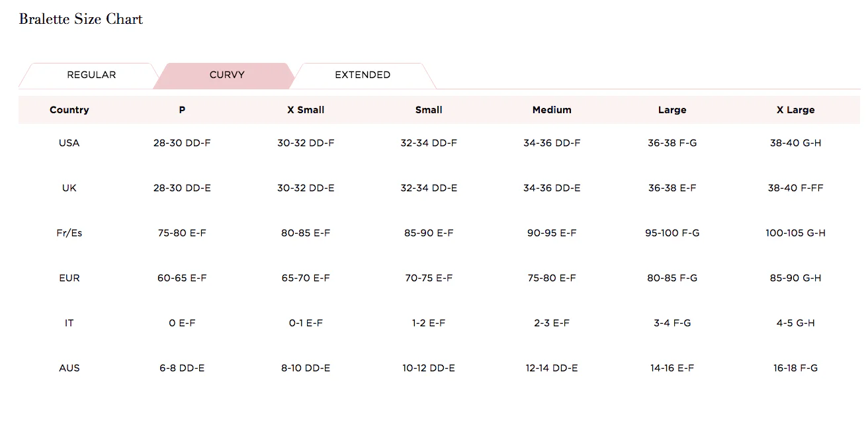Click the UK size 38-40 F-FF cell
Image resolution: width=868 pixels, height=423 pixels.
point(795,188)
